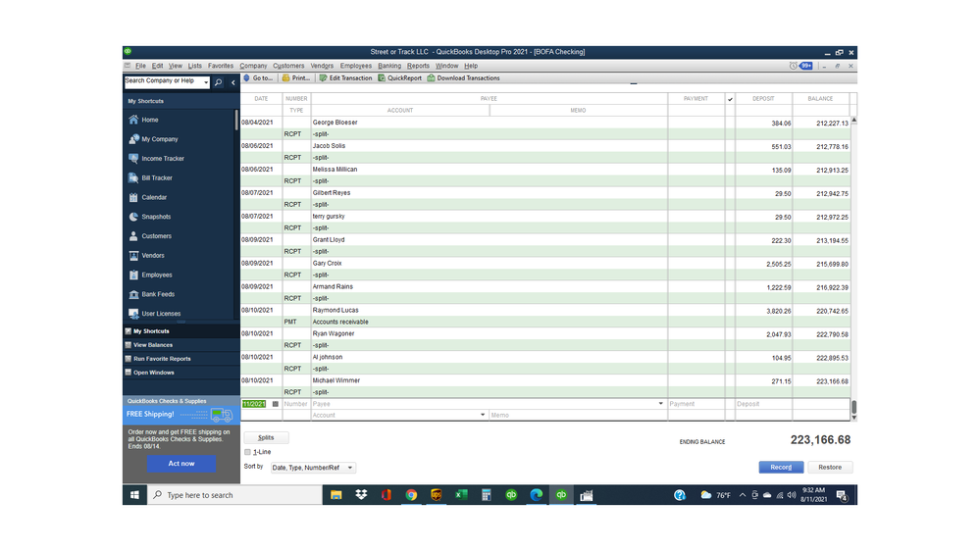Open Bill Tracker shortcut
This screenshot has width=980, height=551.
coord(151,177)
